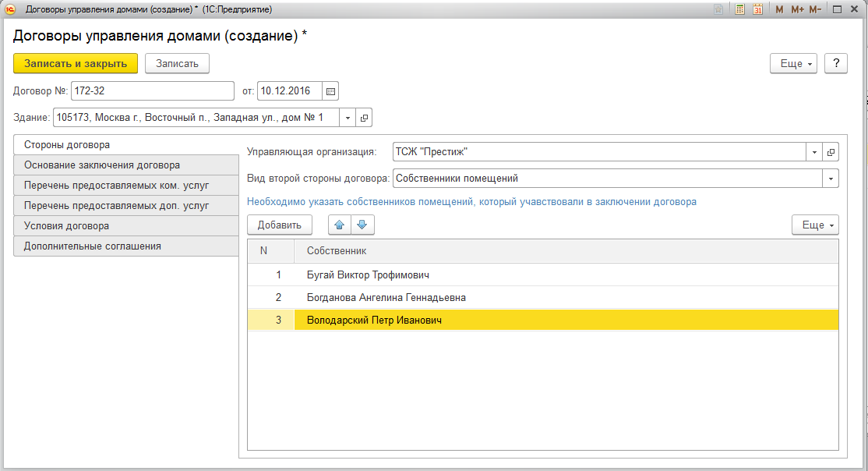
Task: Open date picker next to contract date
Action: coord(330,91)
